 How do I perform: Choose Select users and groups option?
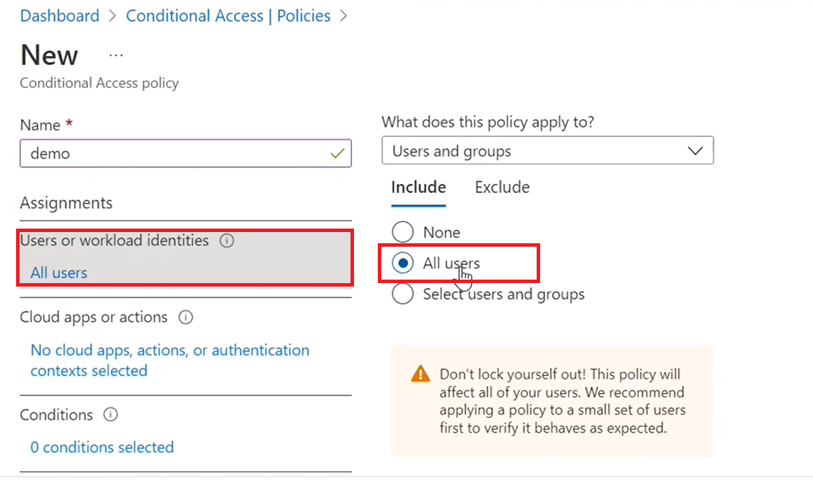(402, 294)
